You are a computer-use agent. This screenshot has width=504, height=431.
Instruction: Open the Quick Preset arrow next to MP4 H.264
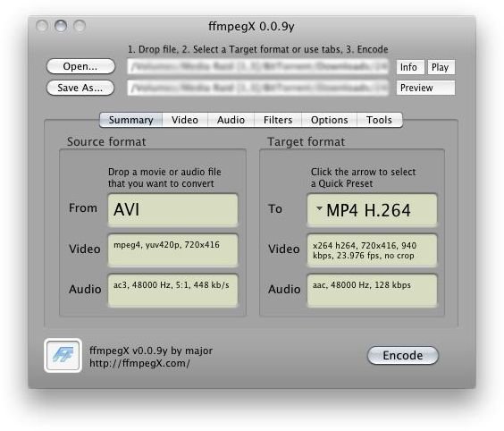click(x=319, y=208)
